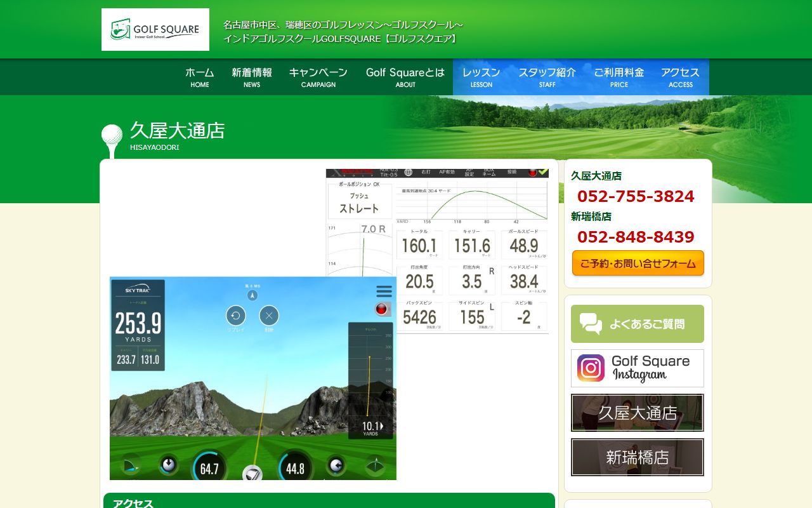Go to the アクセス ACCESS page
Image resolution: width=812 pixels, height=508 pixels.
681,77
